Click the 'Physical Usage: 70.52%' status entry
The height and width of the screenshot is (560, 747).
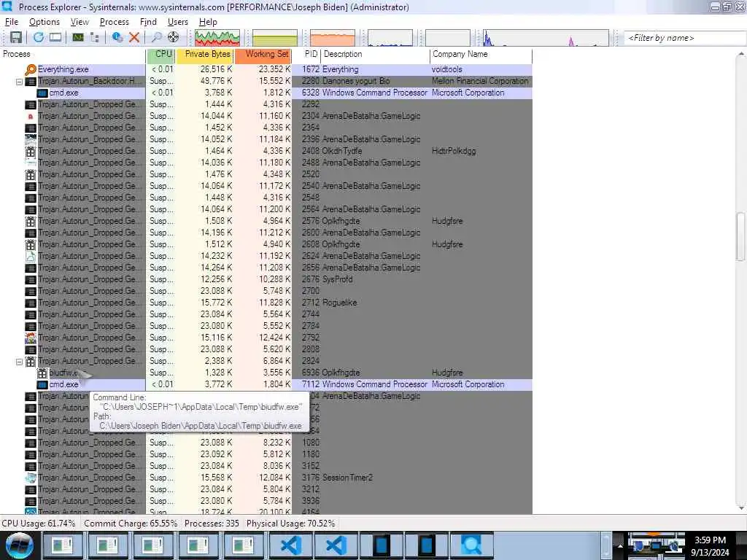pyautogui.click(x=290, y=524)
